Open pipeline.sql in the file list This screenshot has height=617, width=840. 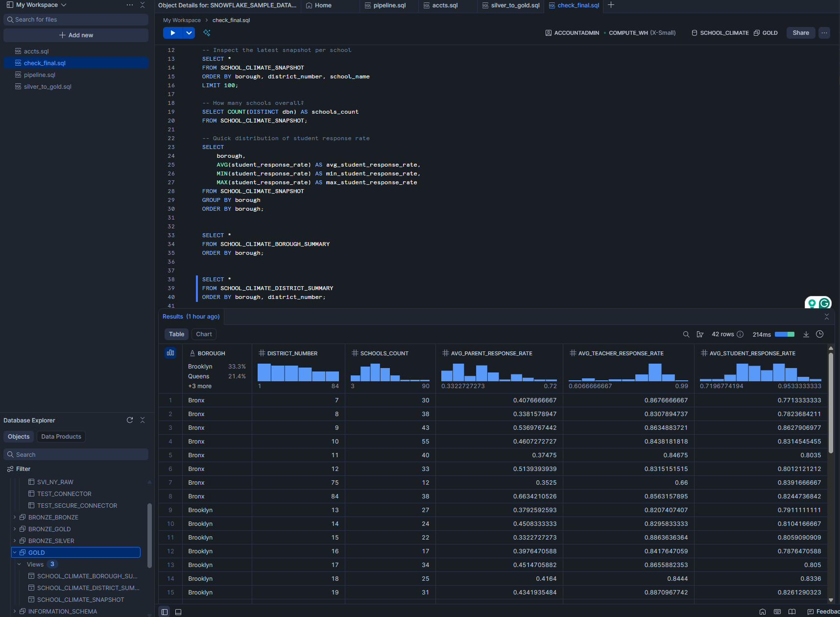[x=40, y=75]
